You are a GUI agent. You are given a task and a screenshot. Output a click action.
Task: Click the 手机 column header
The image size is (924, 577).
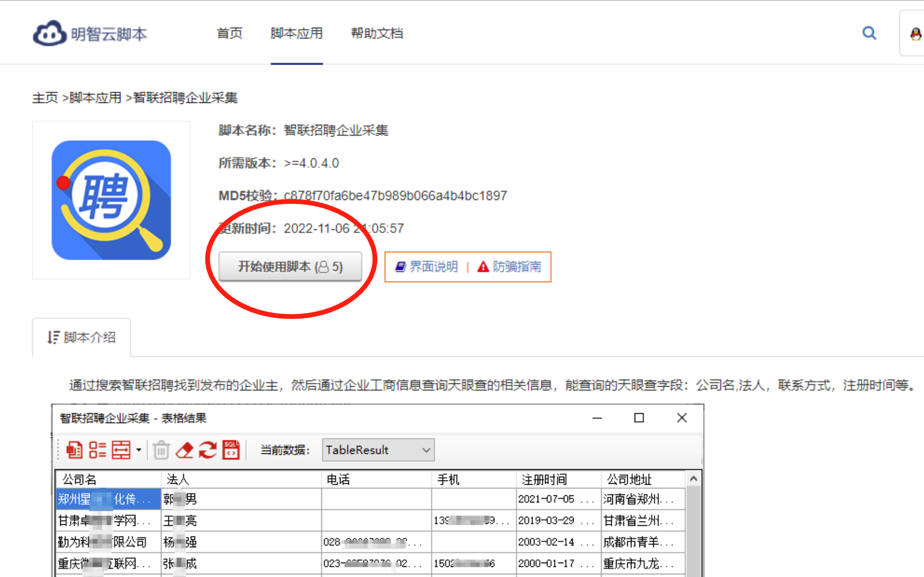click(474, 479)
